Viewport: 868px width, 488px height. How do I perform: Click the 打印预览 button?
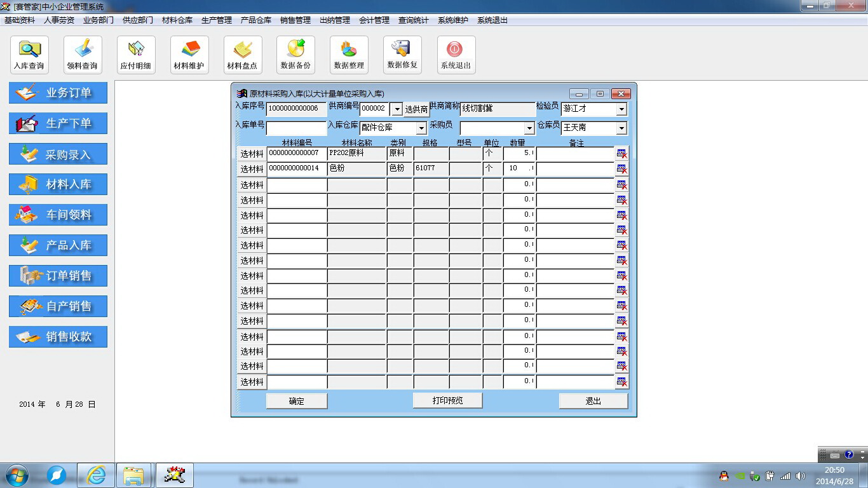click(x=447, y=400)
